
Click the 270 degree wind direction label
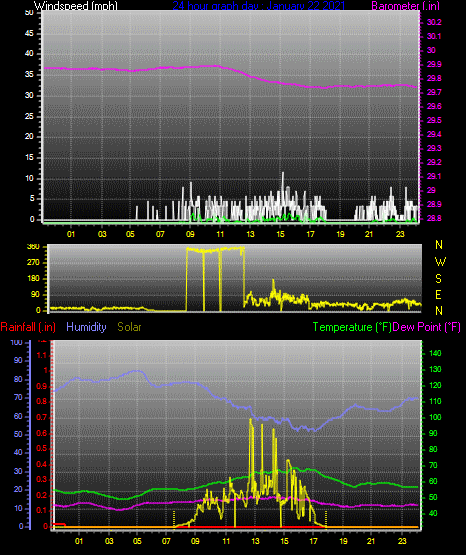(33, 263)
